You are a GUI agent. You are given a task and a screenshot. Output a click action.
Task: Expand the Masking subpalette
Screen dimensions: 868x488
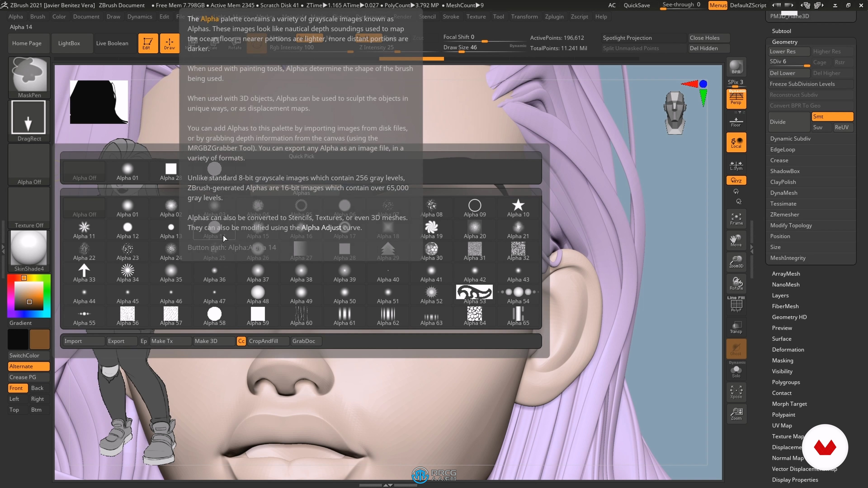point(782,360)
